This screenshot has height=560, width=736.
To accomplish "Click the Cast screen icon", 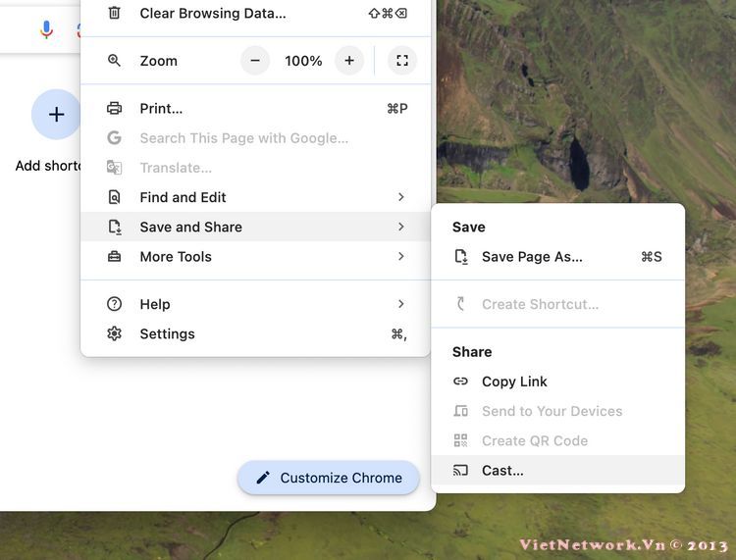I will click(x=460, y=471).
